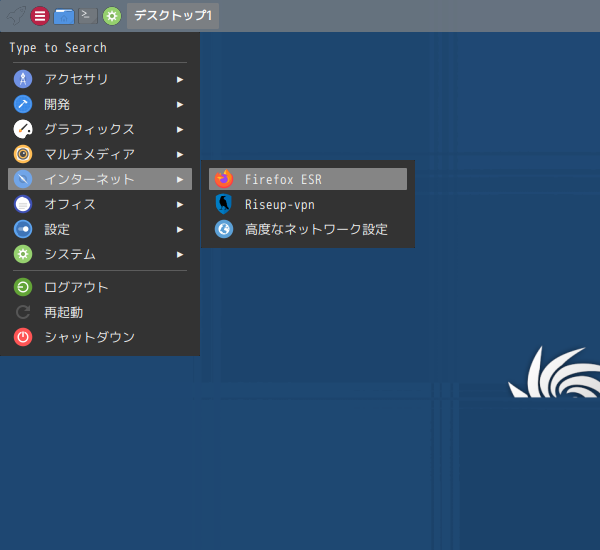The width and height of the screenshot is (600, 550).
Task: Click the red シャットダウン power icon
Action: click(23, 337)
